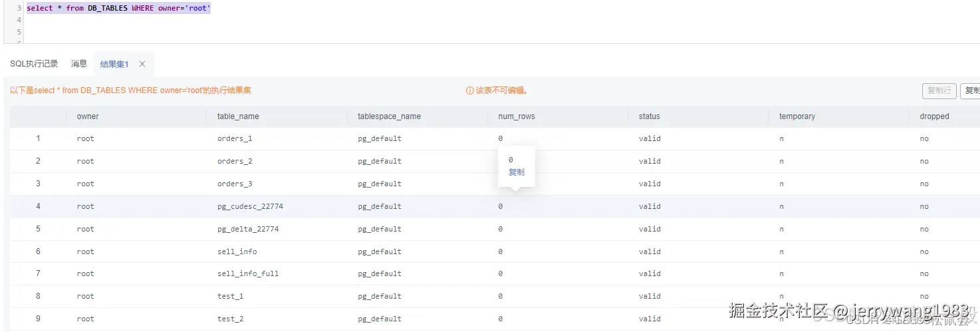Click the tablespace_name column header
The image size is (980, 332).
[389, 116]
